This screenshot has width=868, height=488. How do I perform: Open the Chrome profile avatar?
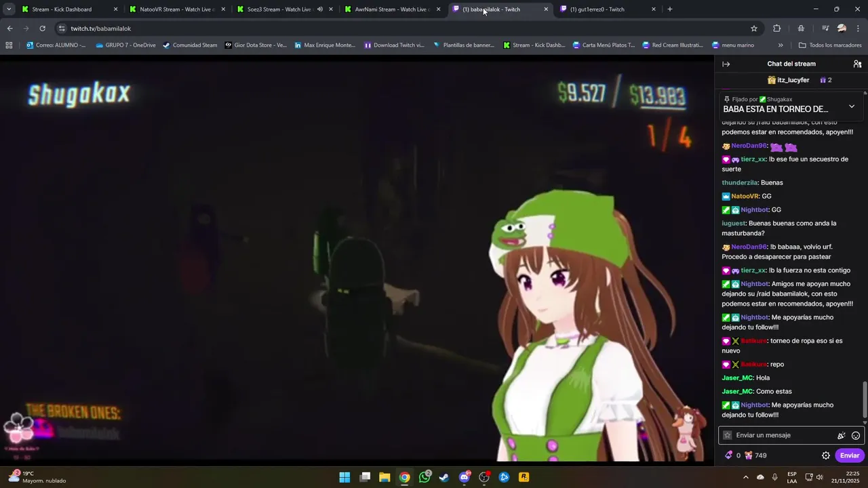click(842, 28)
